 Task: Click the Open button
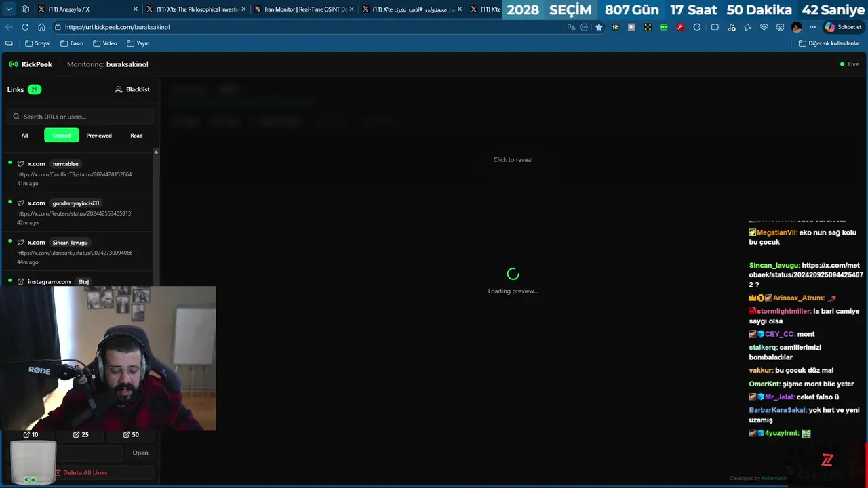point(140,453)
